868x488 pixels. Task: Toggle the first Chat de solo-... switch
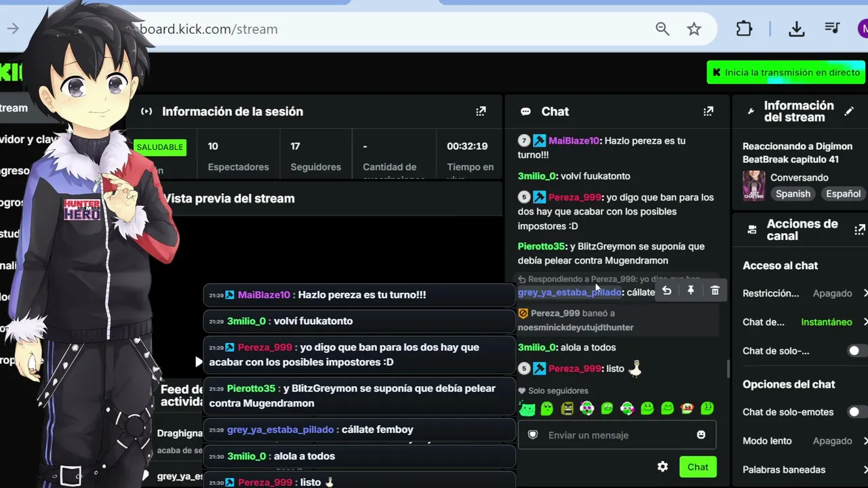(857, 351)
